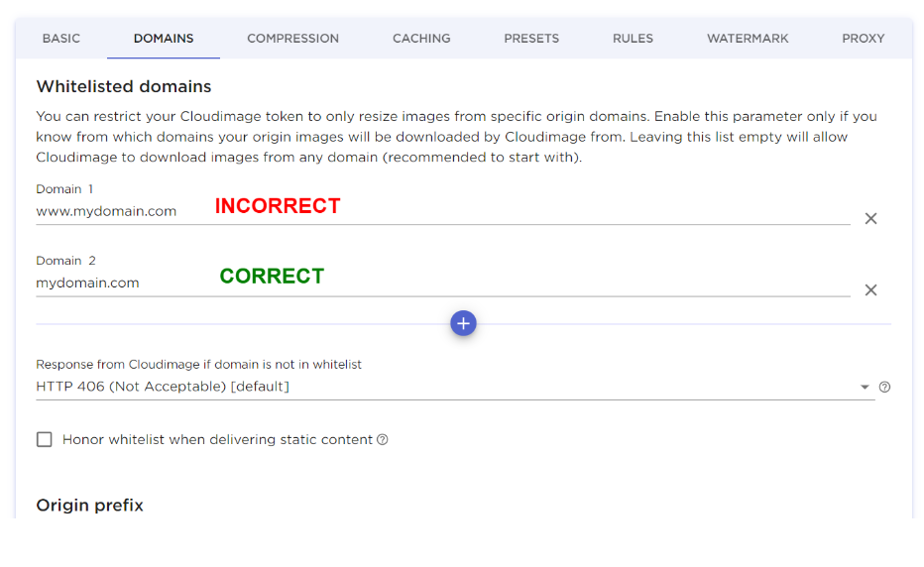Viewport: 924px width, 567px height.
Task: Switch to the Basic tab
Action: [x=61, y=39]
